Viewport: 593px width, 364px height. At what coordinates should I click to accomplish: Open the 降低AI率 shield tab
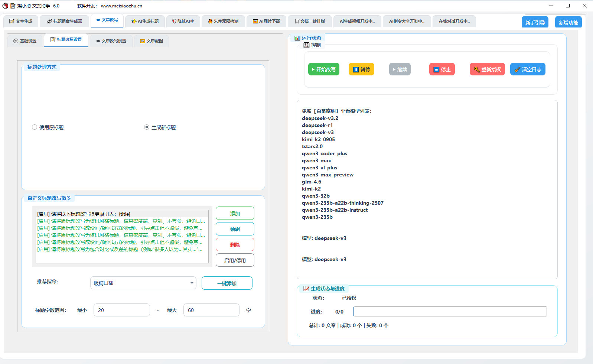click(x=183, y=21)
